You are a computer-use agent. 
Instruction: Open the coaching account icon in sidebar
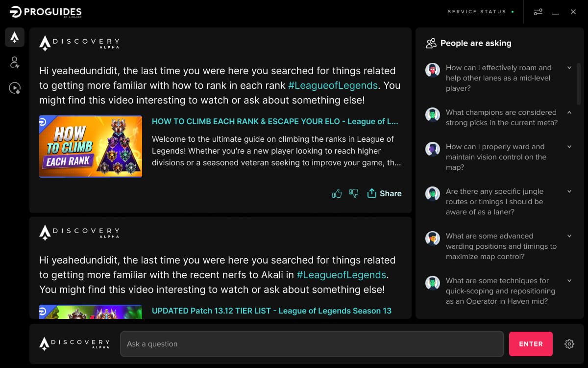15,62
